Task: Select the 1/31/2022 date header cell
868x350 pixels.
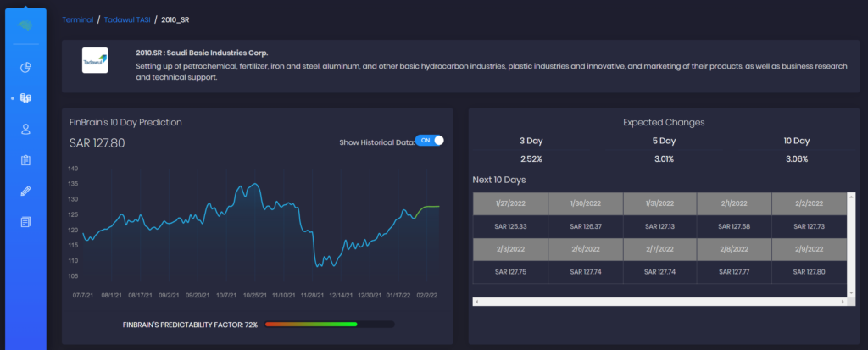Action: 659,203
